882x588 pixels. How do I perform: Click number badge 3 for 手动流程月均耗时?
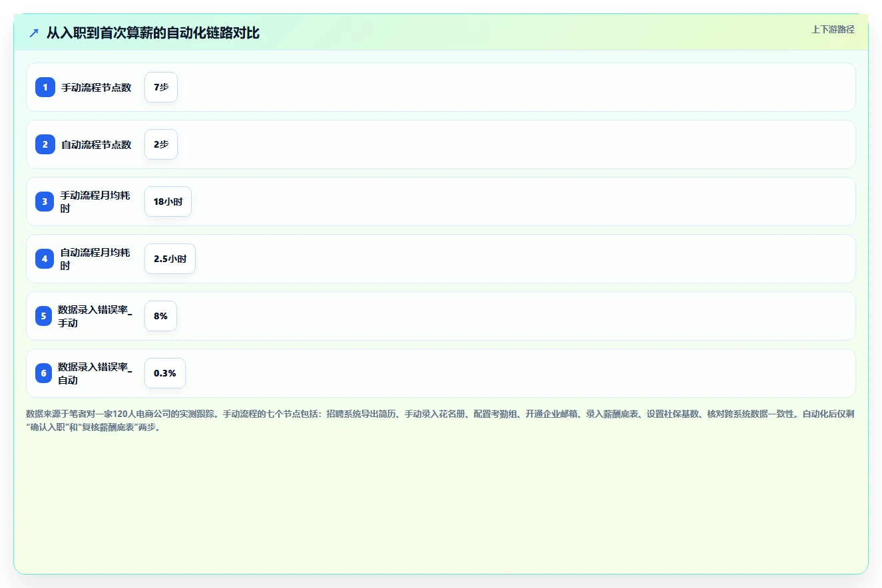(x=45, y=202)
